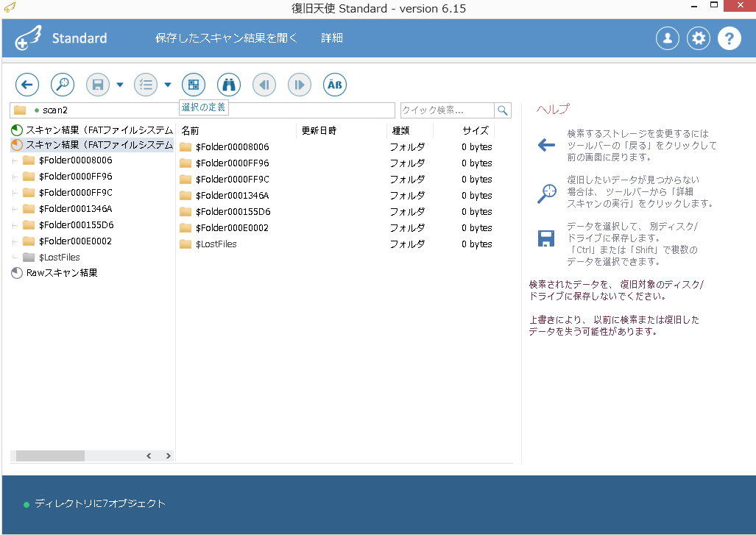Select highlighted スキャン結果 FAT node with orange icon
The height and width of the screenshot is (535, 756).
click(92, 145)
